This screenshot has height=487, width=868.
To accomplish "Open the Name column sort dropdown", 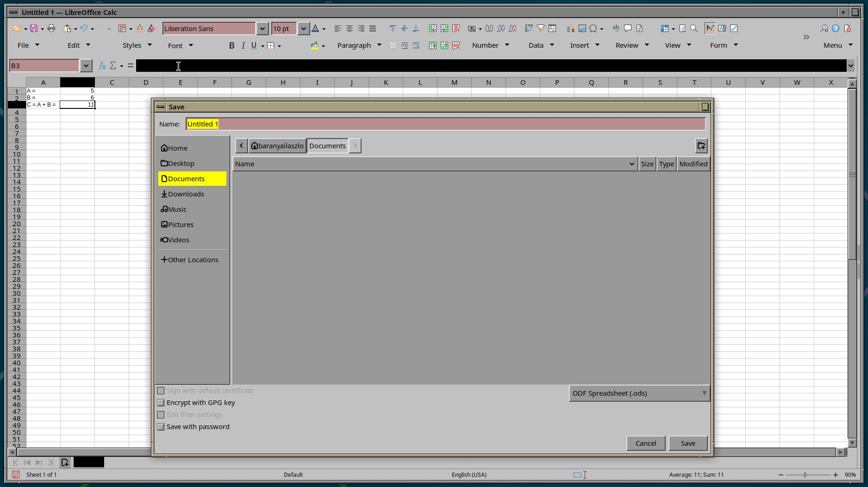I will [631, 164].
